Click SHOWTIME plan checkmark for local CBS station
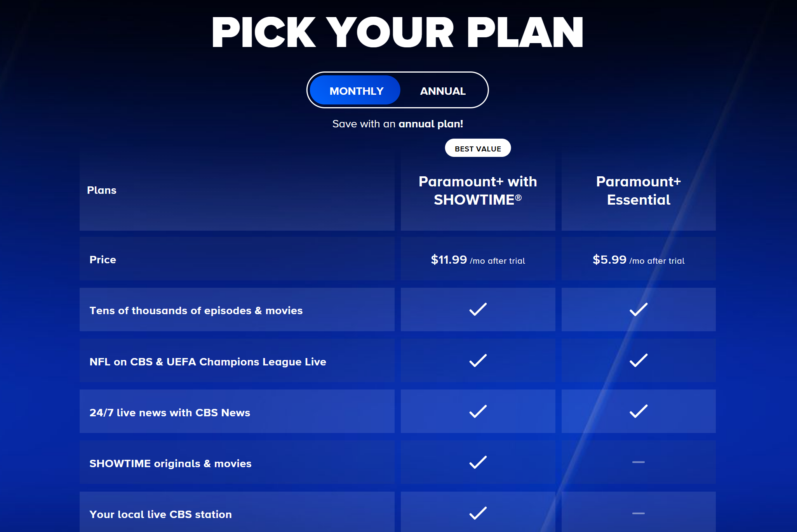The width and height of the screenshot is (797, 532). click(x=478, y=513)
